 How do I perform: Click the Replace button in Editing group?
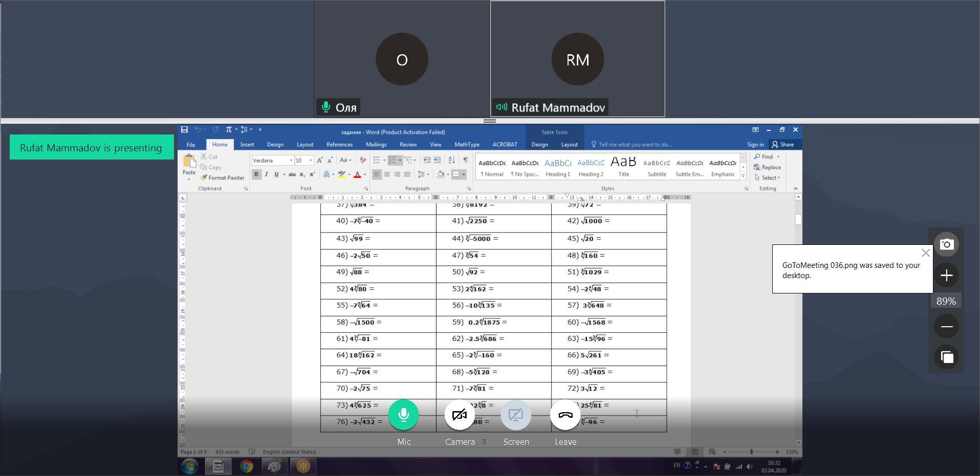[767, 167]
